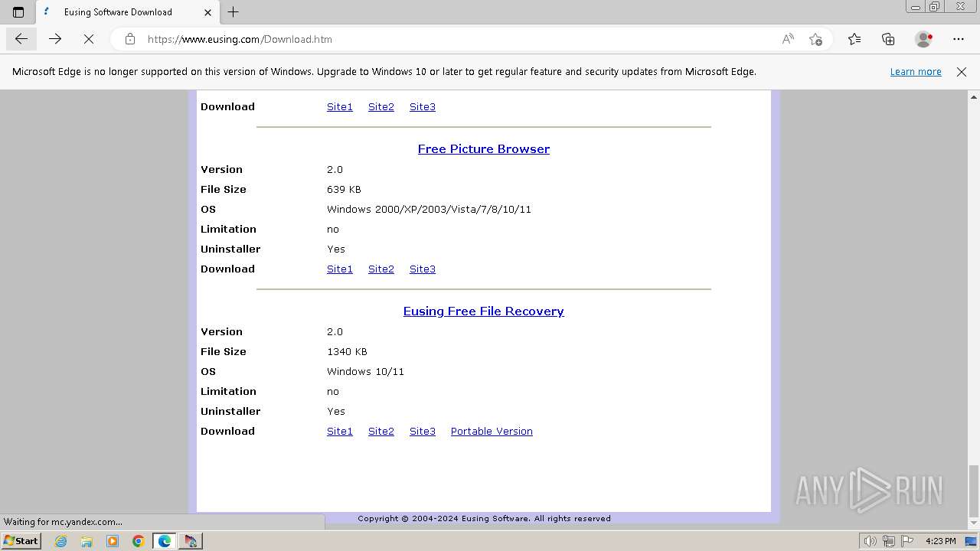The height and width of the screenshot is (551, 980).
Task: View site information via lock icon
Action: click(x=130, y=39)
